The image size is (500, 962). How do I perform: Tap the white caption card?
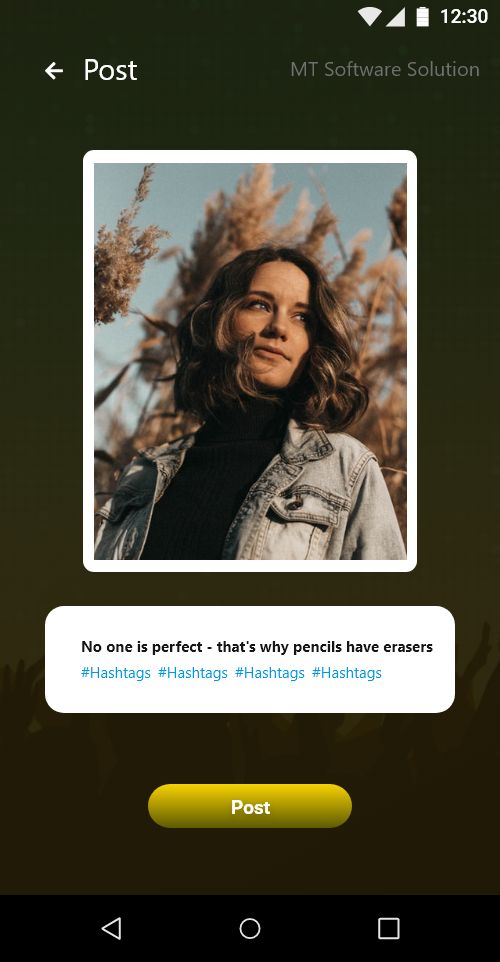tap(250, 660)
